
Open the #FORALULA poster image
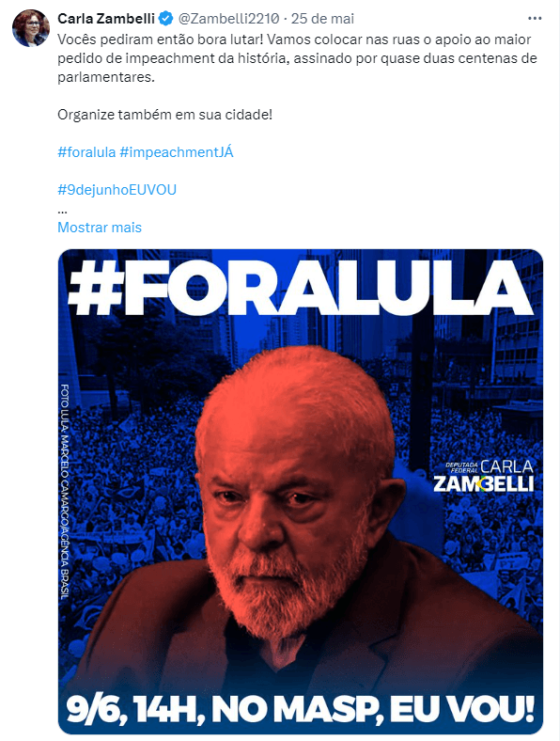point(301,492)
